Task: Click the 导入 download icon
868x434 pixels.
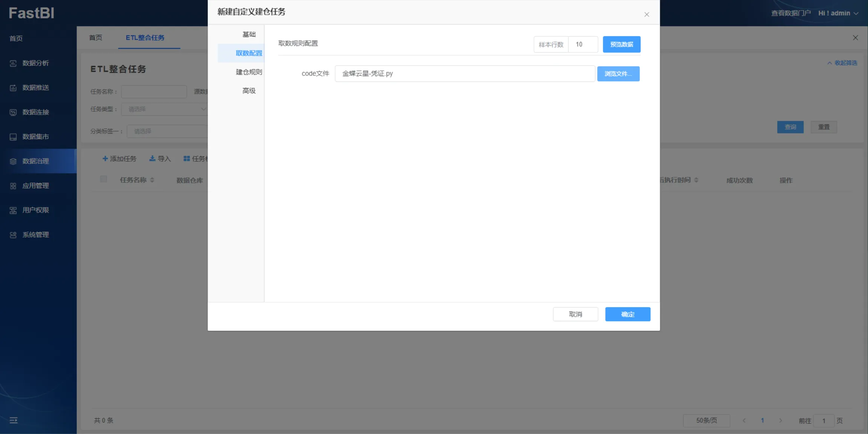Action: (152, 159)
